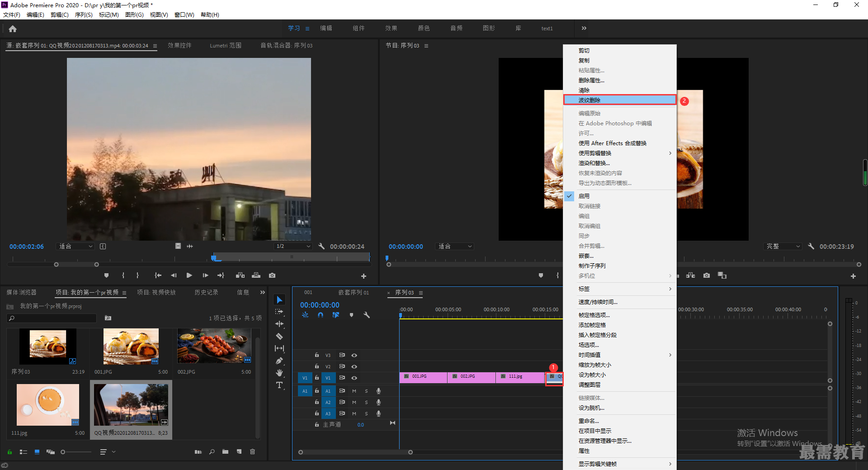Open source monitor settings wrench
This screenshot has width=868, height=470.
point(321,246)
